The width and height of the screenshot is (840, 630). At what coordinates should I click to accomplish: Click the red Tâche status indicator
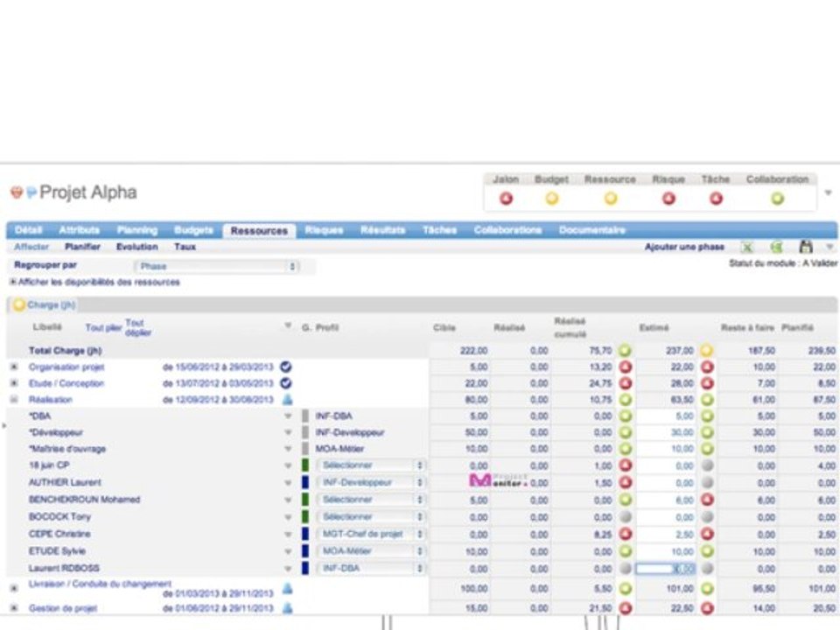pyautogui.click(x=716, y=199)
